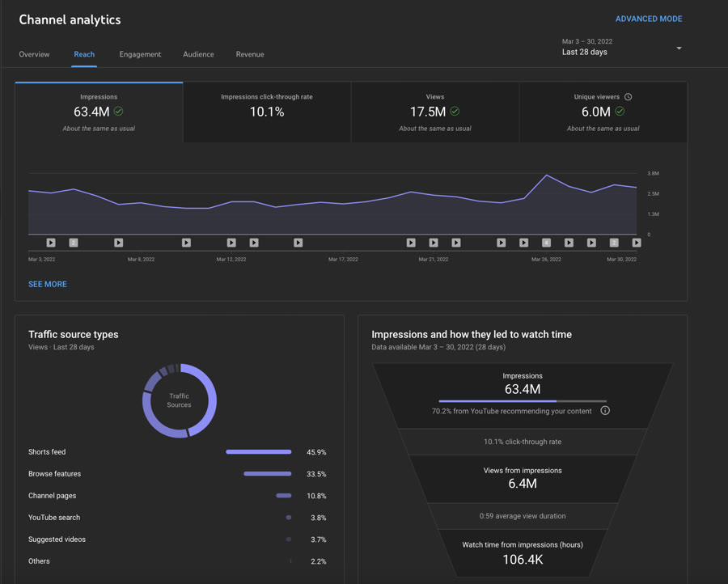
Task: Click the Suggested videos traffic source label
Action: point(57,539)
